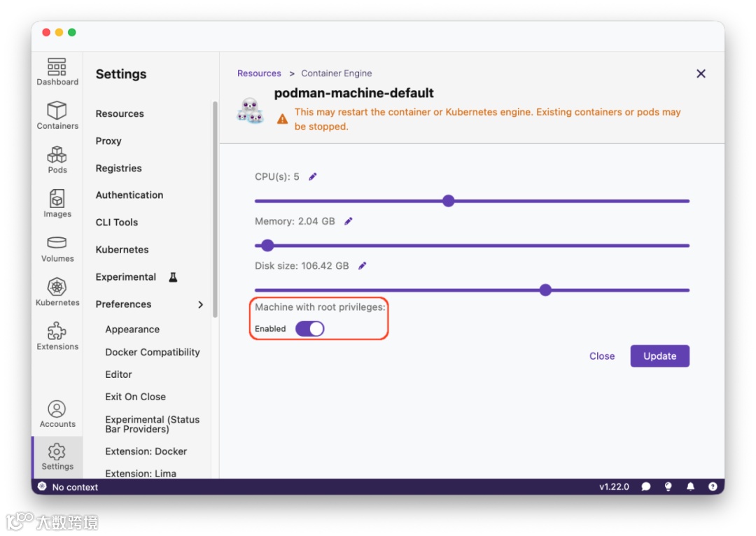
Task: Open Authentication settings
Action: tap(129, 195)
